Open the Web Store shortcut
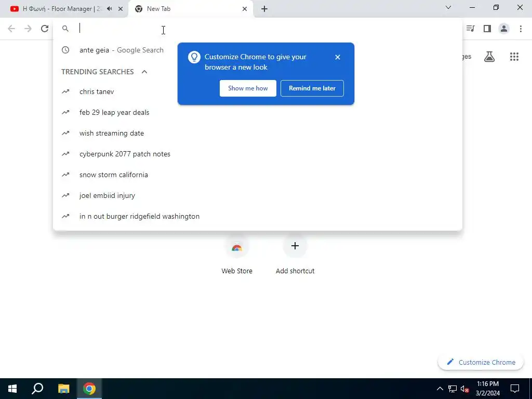532x399 pixels. pyautogui.click(x=237, y=248)
